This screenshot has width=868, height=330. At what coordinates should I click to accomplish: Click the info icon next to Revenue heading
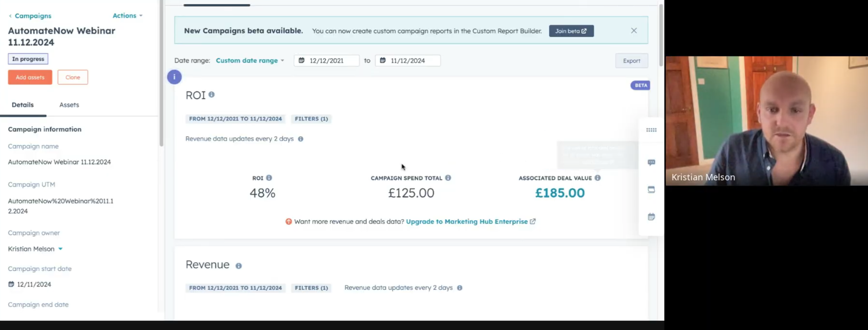pyautogui.click(x=239, y=266)
